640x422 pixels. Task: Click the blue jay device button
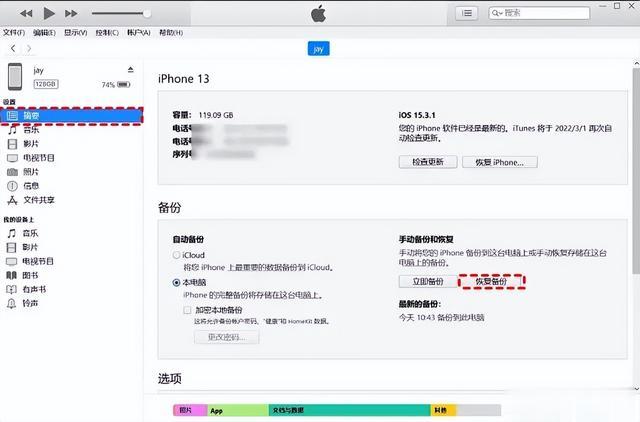(x=318, y=49)
